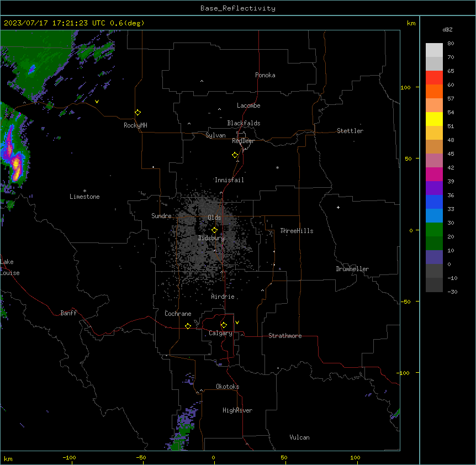This screenshot has height=465, width=476.
Task: Select the light blue 30-33 dBZ swatch
Action: (x=434, y=216)
